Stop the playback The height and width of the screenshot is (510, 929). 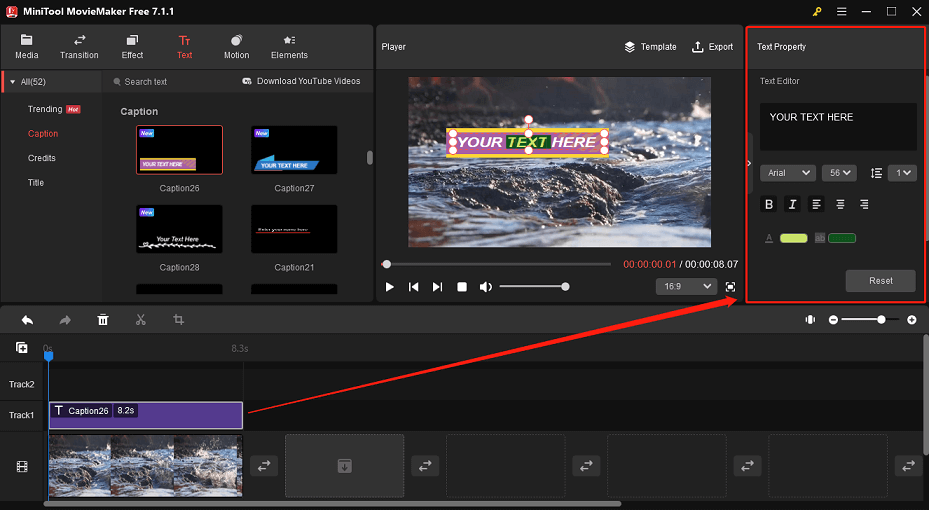click(462, 287)
